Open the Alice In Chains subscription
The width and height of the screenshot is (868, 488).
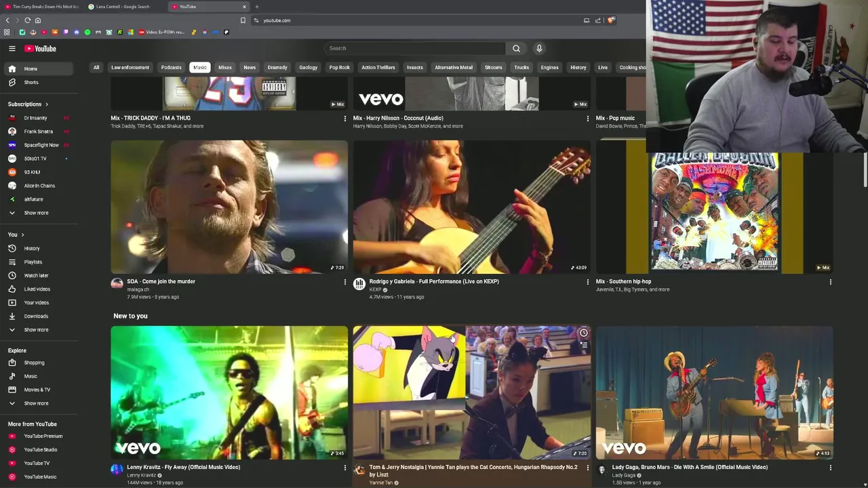(x=39, y=186)
